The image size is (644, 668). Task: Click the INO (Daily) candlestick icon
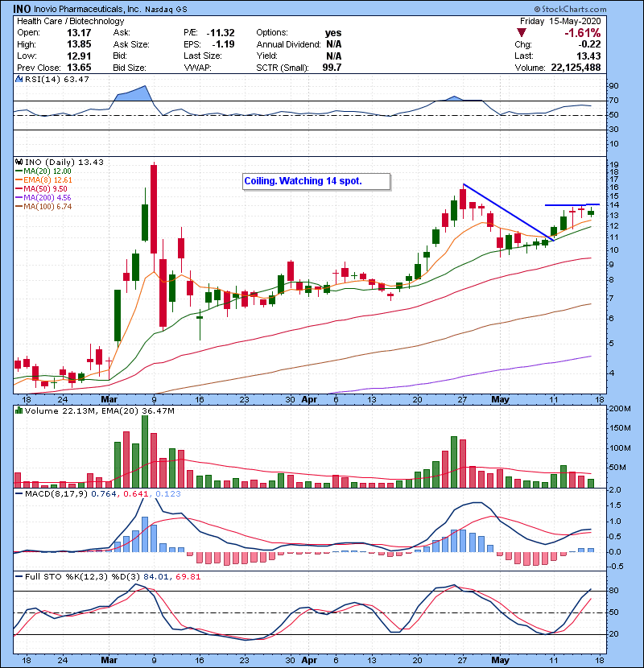point(19,162)
